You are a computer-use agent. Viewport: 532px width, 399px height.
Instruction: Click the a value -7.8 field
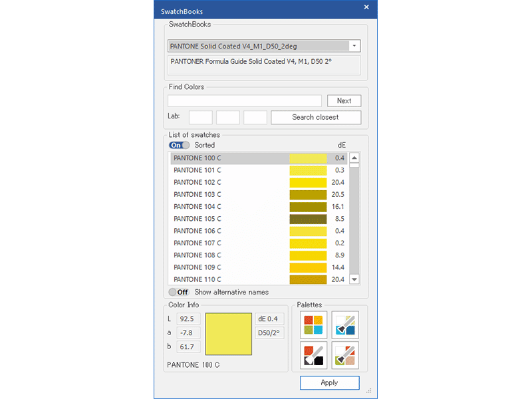coord(188,333)
